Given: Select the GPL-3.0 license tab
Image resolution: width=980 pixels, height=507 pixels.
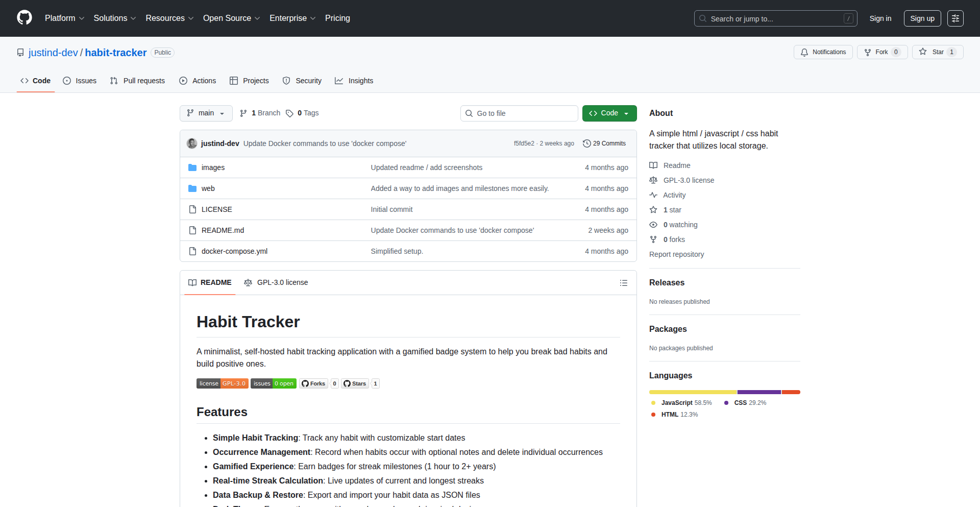Looking at the screenshot, I should point(276,283).
